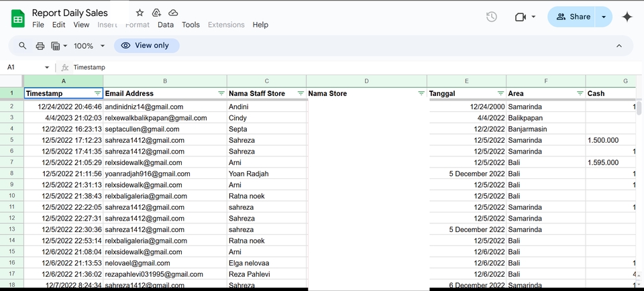
Task: Click the Balikpapan area cell
Action: [x=546, y=118]
